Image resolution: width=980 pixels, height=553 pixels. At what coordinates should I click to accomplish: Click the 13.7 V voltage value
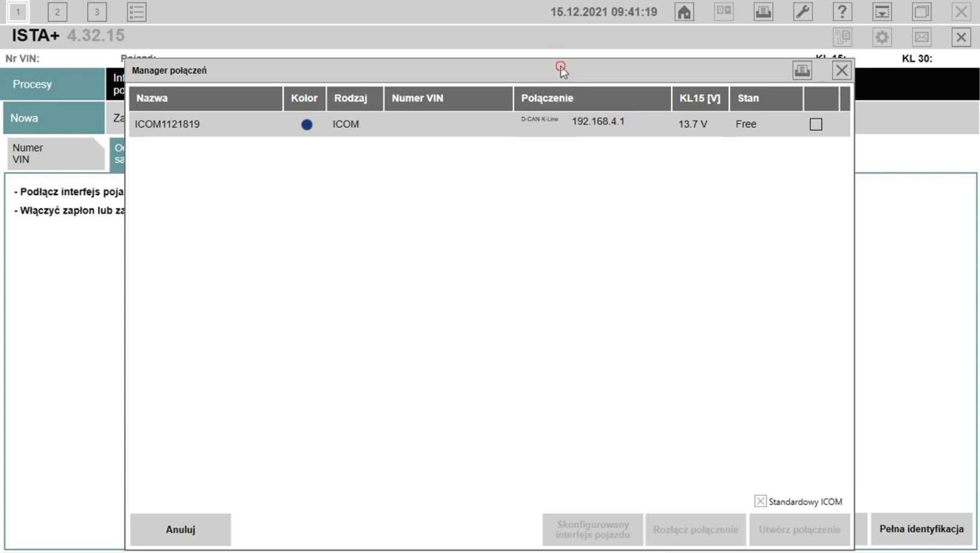click(x=693, y=124)
